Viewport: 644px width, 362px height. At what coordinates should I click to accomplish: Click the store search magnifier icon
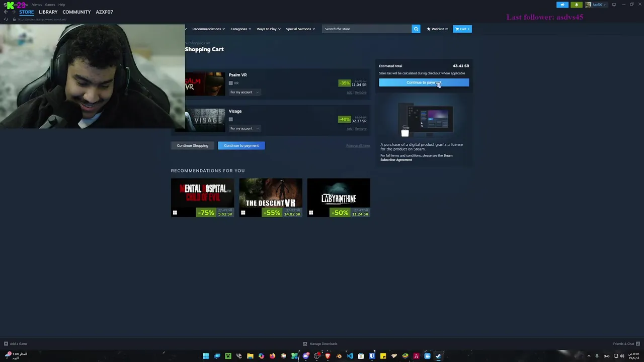click(416, 29)
